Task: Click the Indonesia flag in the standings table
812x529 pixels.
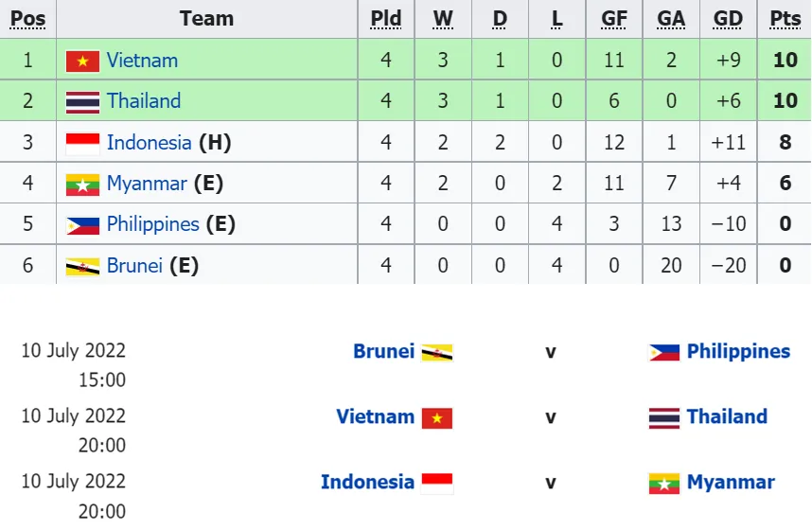Action: click(x=82, y=143)
